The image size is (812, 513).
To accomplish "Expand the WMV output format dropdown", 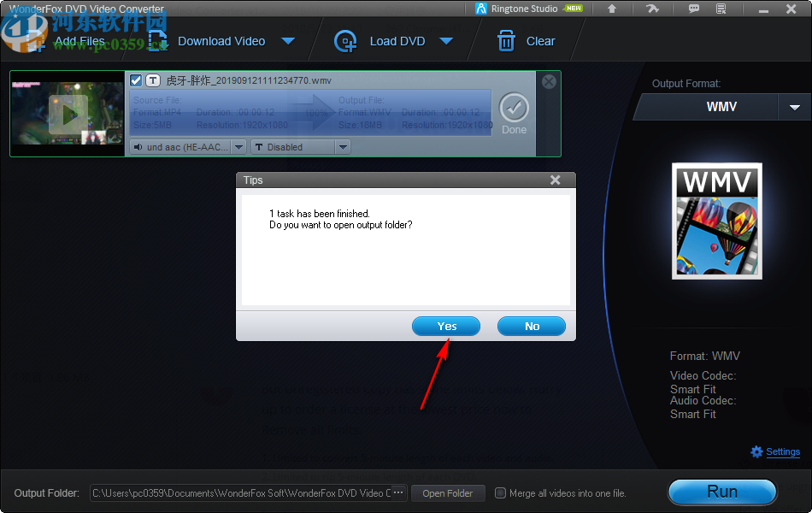I will 794,107.
